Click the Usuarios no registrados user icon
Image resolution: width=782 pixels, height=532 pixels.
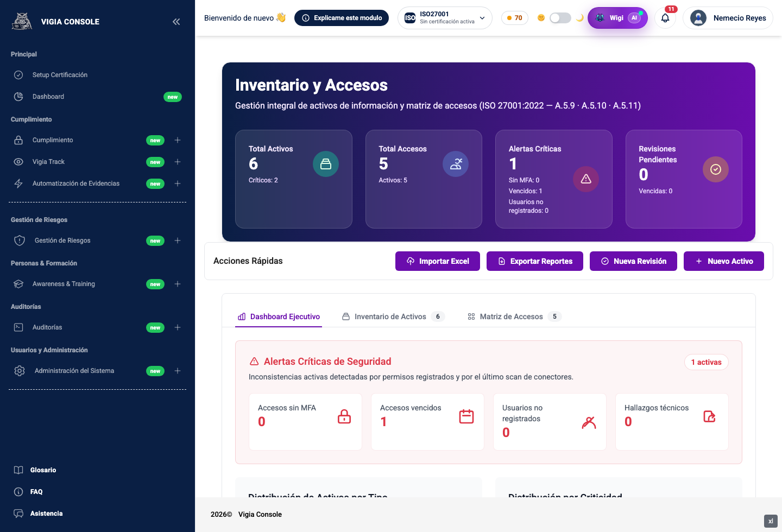click(589, 422)
